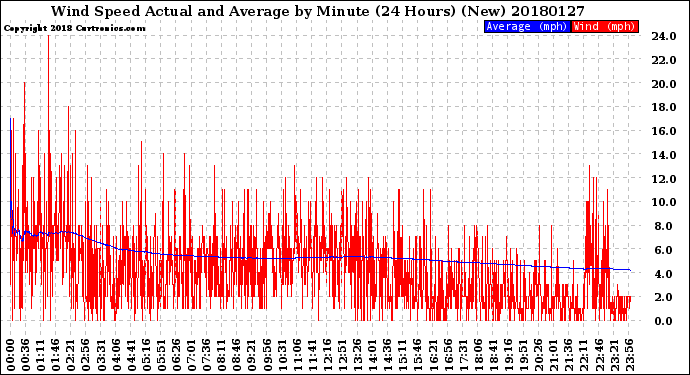Viewport: 690px width, 375px height.
Task: Click the 18.0 y-axis label
Action: (664, 107)
